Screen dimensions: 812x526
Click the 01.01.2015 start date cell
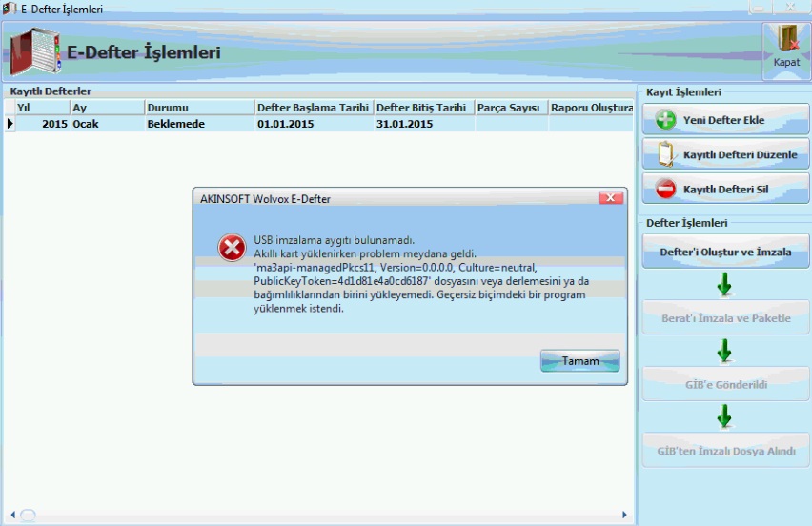(315, 124)
